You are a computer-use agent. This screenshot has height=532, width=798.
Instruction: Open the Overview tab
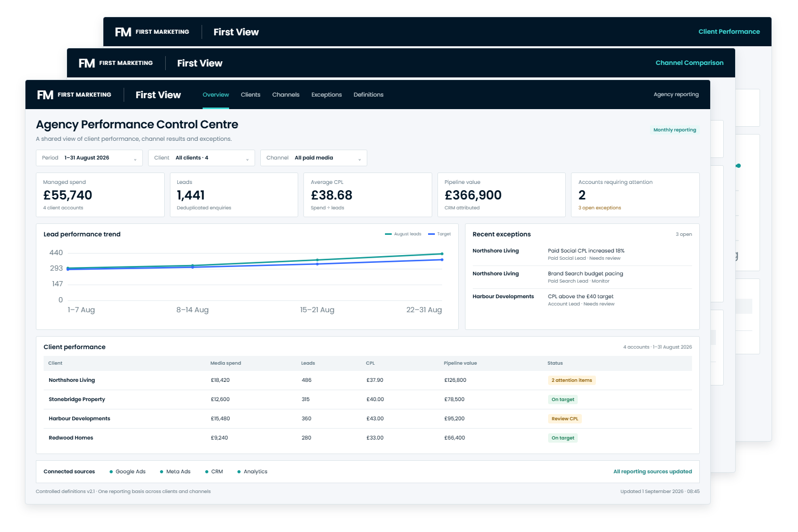tap(216, 95)
